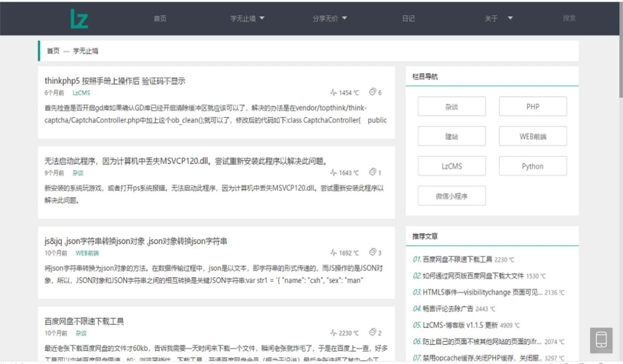Click the 搜索 search field
Viewport: 623px width, 364px height.
pos(569,18)
